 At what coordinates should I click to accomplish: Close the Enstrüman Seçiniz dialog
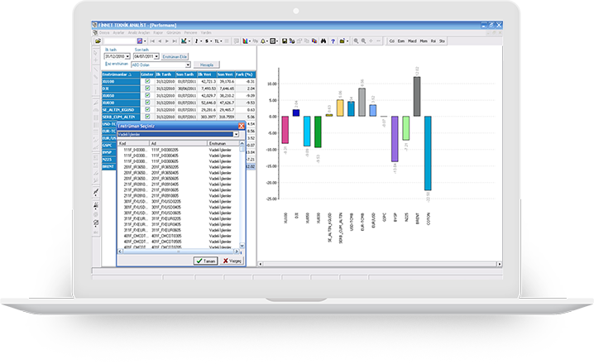[242, 126]
